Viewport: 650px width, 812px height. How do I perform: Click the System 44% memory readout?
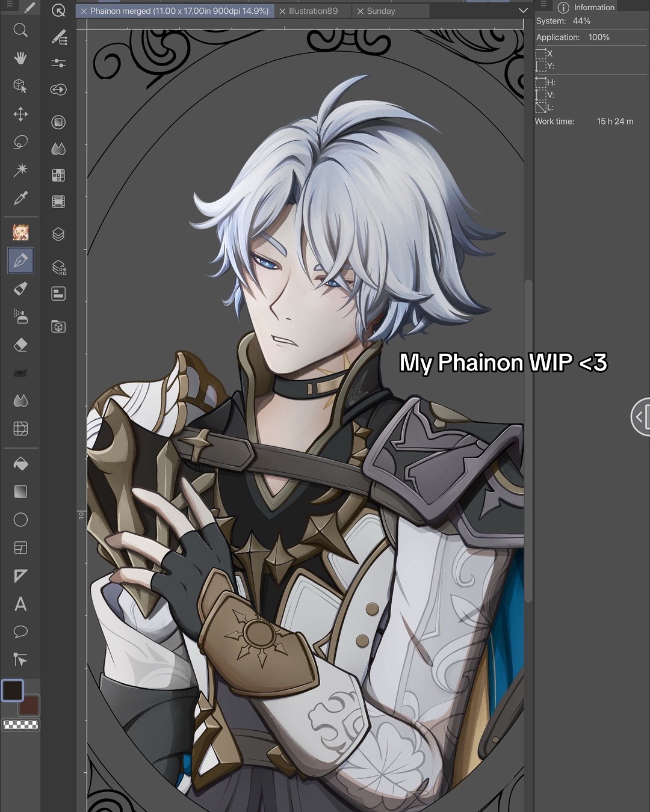pos(563,21)
